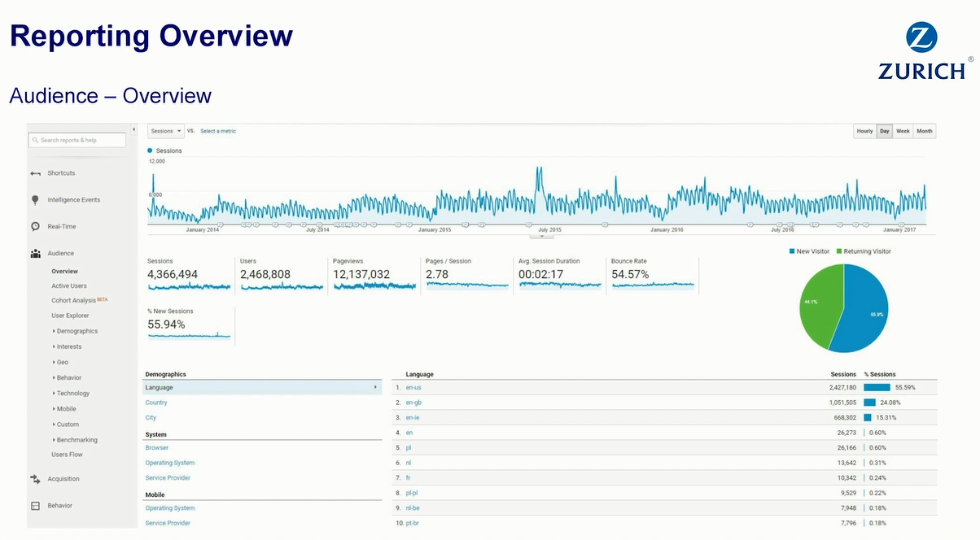The image size is (980, 540).
Task: Switch chart granularity to Hourly
Action: tap(864, 131)
